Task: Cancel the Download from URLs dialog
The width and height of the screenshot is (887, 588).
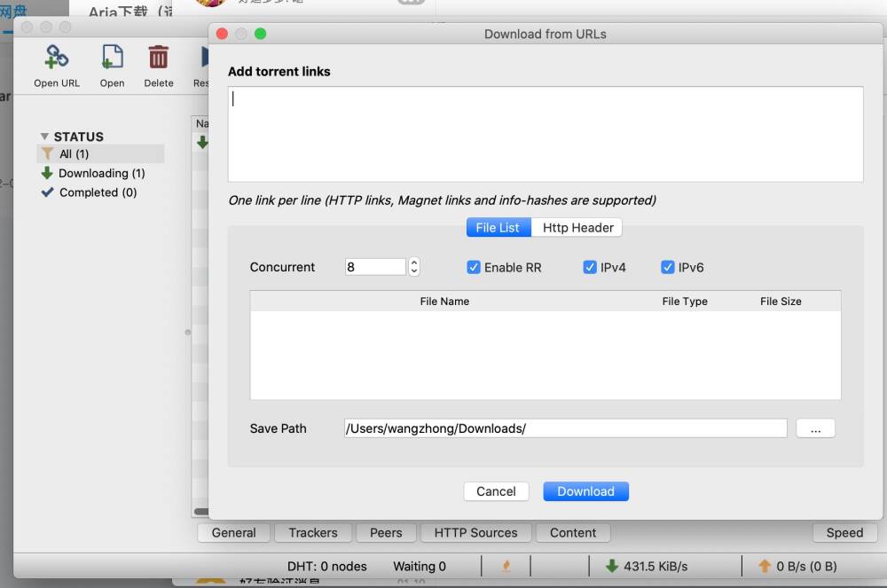Action: pyautogui.click(x=496, y=491)
